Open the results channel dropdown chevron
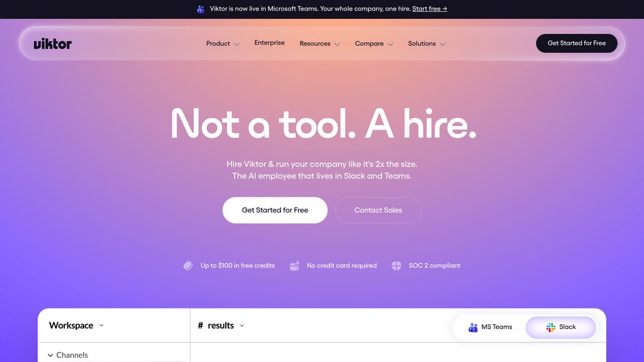The width and height of the screenshot is (644, 362). point(242,326)
